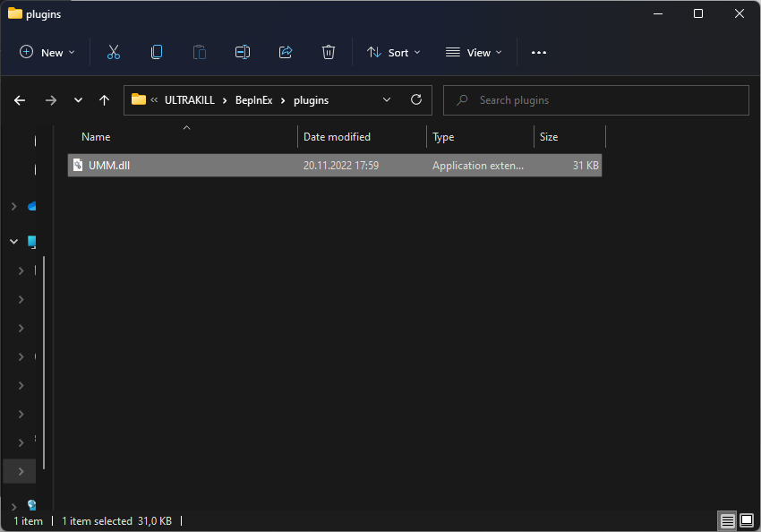Click ULTRAKILL in address breadcrumb
This screenshot has width=761, height=532.
(189, 100)
